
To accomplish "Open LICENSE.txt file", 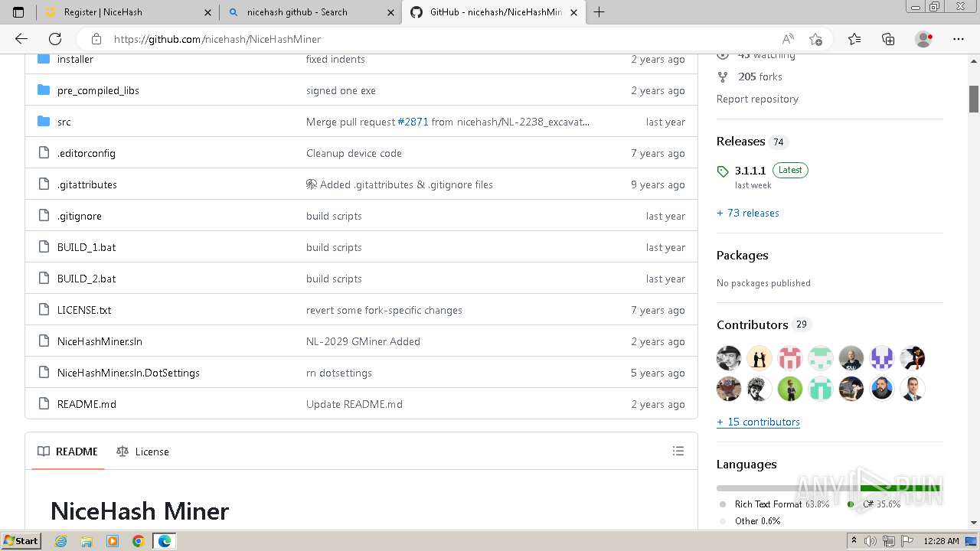I will pyautogui.click(x=84, y=310).
